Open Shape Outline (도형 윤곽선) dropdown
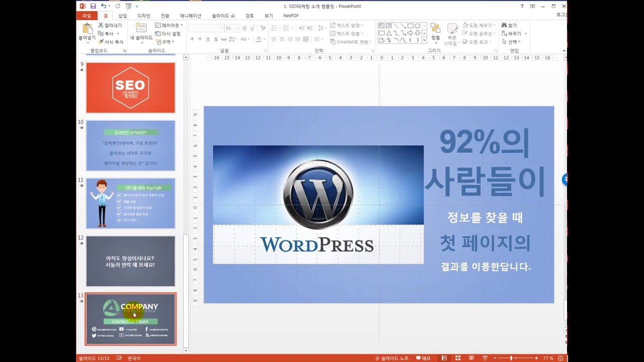Image resolution: width=644 pixels, height=362 pixels. pyautogui.click(x=479, y=34)
